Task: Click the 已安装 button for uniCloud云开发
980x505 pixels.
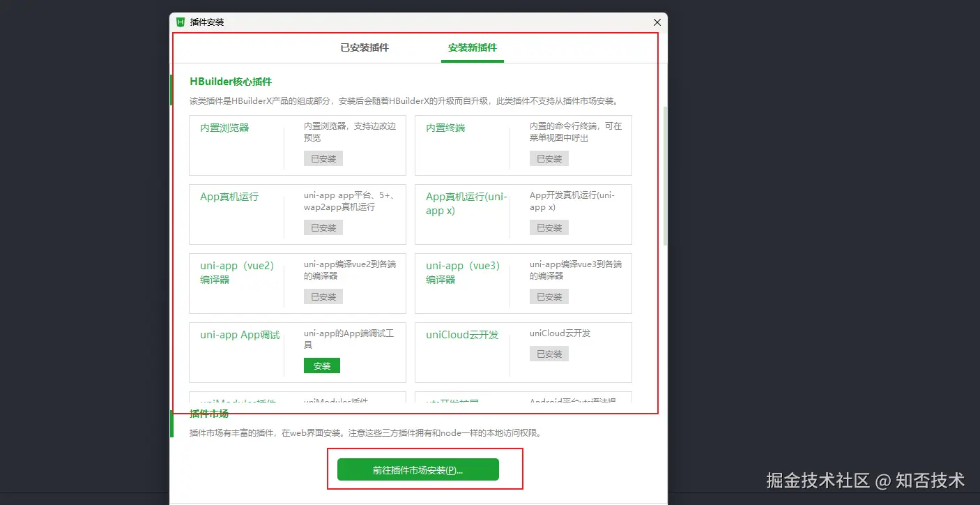Action: point(549,354)
